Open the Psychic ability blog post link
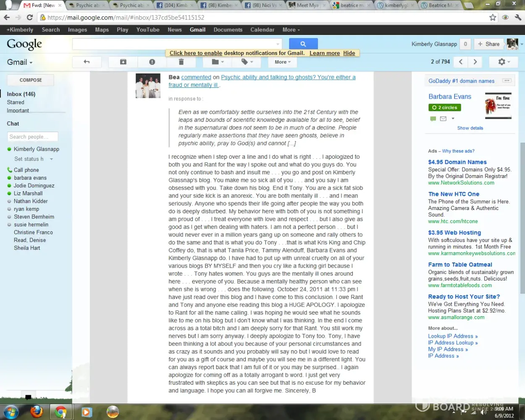Viewport: 525px width, 420px height. (x=262, y=81)
